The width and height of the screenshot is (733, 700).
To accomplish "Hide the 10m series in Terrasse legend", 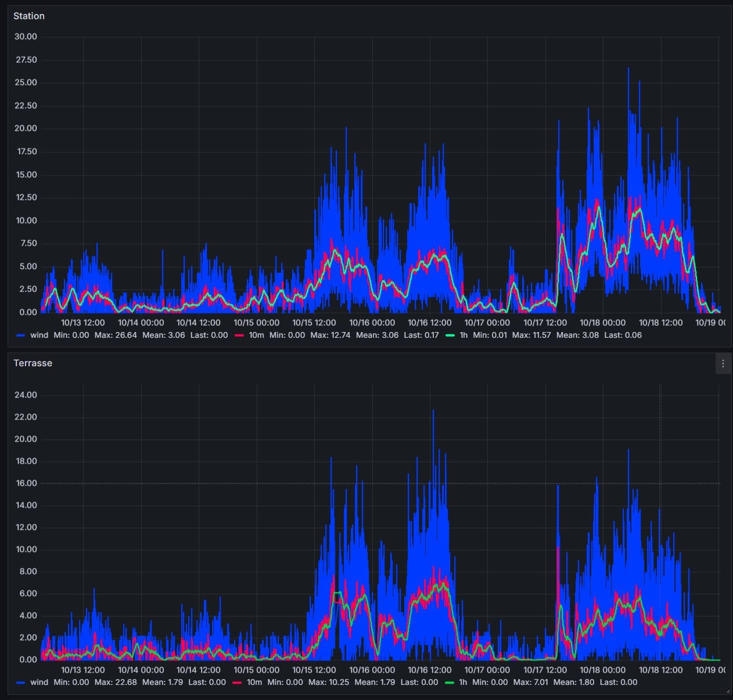I will (254, 682).
